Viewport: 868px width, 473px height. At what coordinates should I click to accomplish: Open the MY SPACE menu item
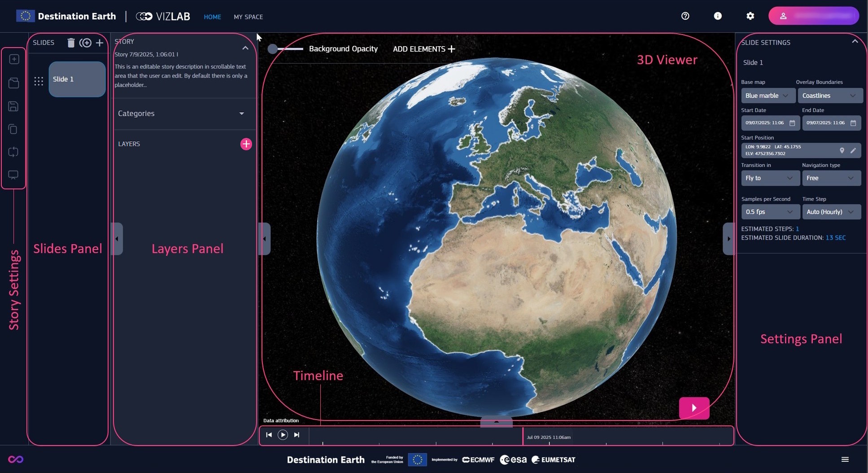coord(248,17)
